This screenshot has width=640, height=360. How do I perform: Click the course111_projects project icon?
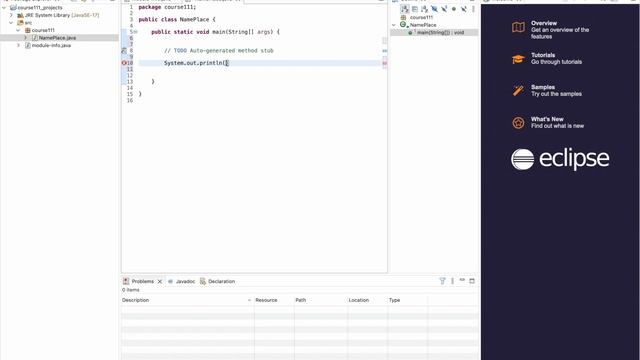13,8
